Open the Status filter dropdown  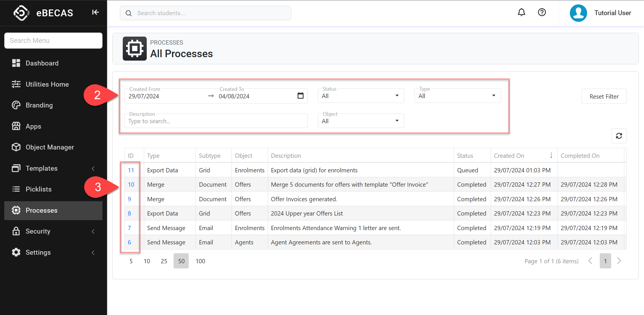coord(361,96)
